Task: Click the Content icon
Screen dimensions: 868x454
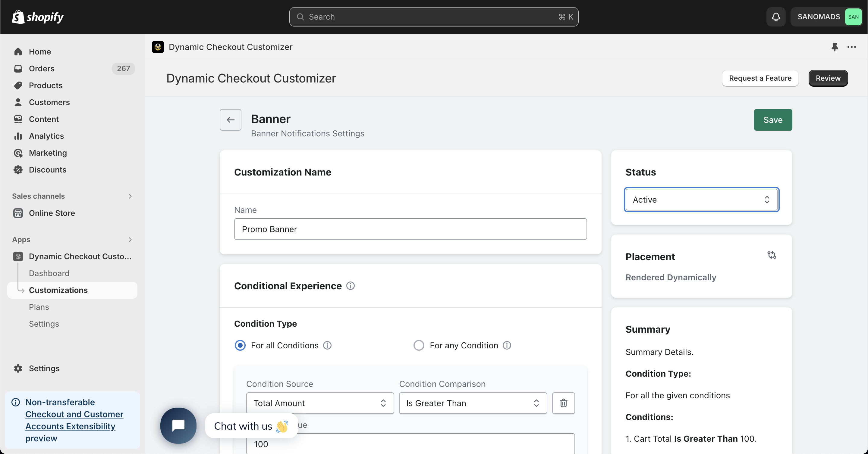Action: pyautogui.click(x=18, y=119)
